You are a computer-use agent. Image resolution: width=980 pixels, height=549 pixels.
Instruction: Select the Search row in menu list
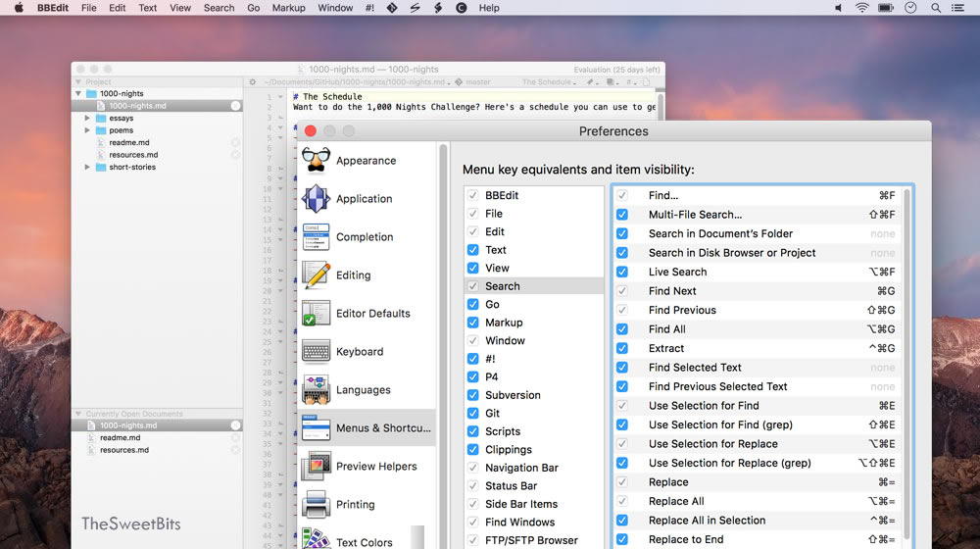(534, 285)
